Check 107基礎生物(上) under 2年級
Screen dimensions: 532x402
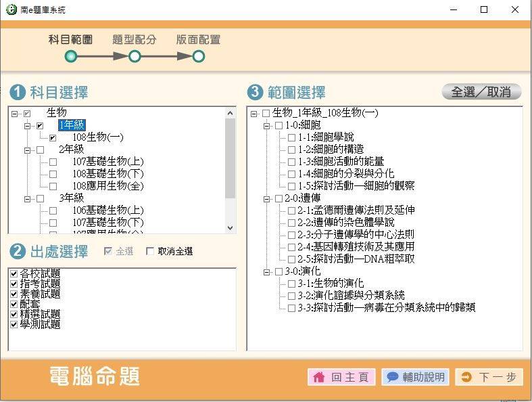coord(53,162)
